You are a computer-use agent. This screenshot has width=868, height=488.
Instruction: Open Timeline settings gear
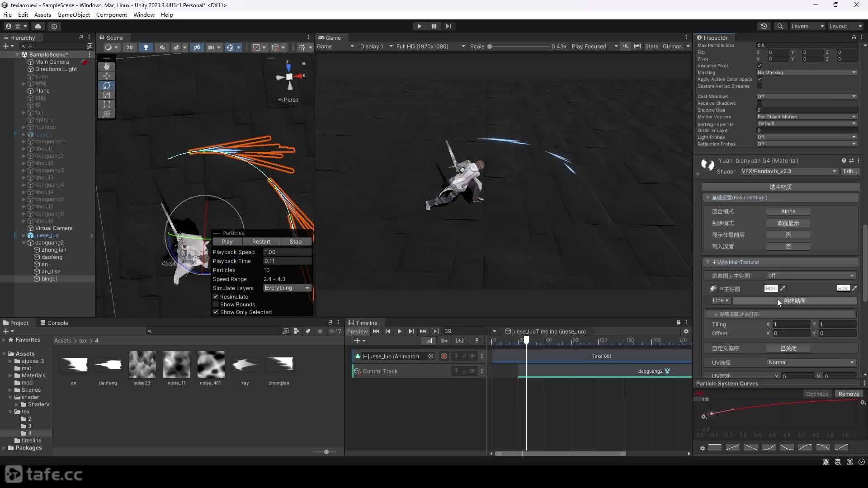tap(686, 331)
